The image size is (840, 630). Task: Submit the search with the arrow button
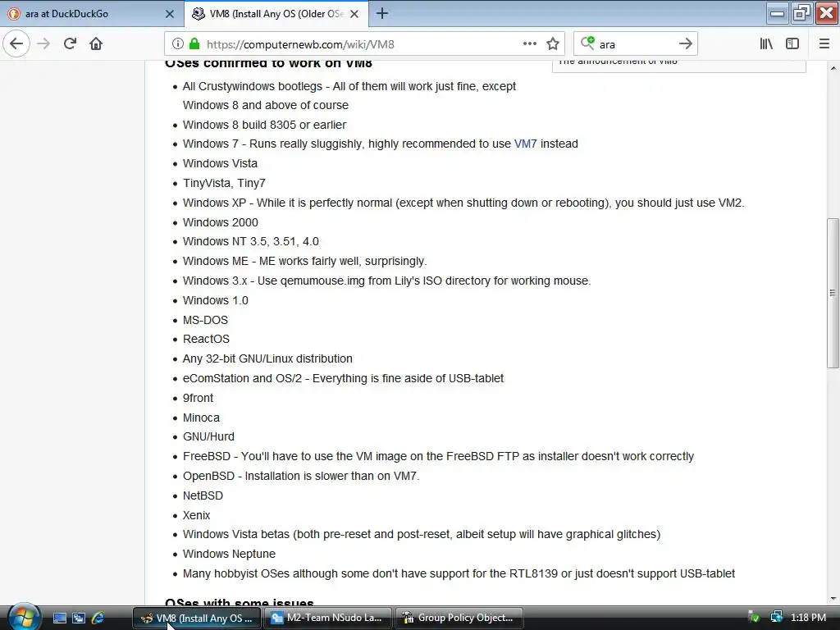pyautogui.click(x=685, y=44)
